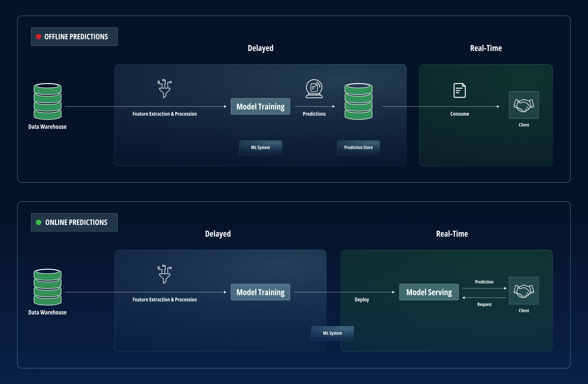The height and width of the screenshot is (384, 588).
Task: Click the online Model Training box
Action: (260, 292)
